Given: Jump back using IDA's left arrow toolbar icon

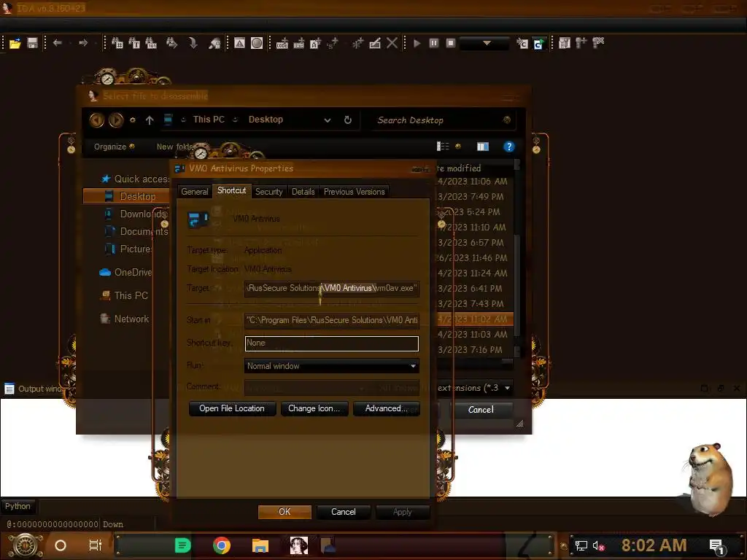Looking at the screenshot, I should click(57, 43).
